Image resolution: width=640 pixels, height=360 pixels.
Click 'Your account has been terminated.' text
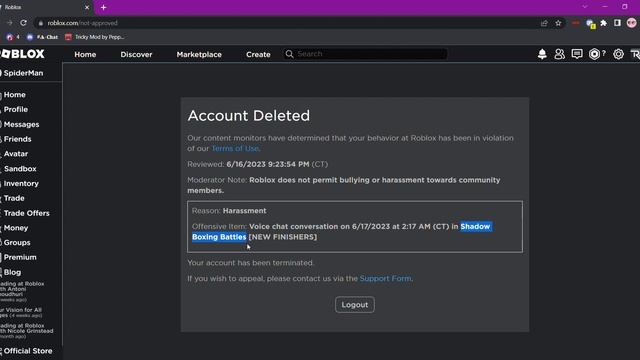point(251,263)
